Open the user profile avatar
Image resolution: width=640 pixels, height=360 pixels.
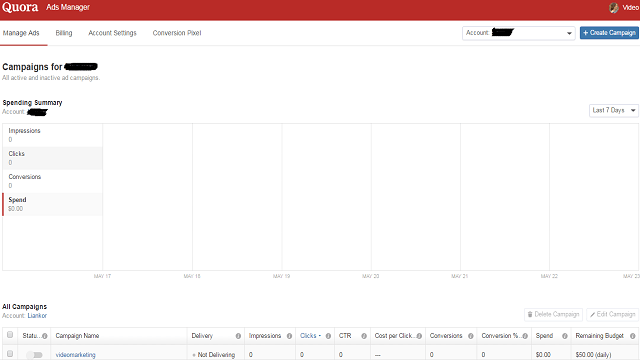tap(613, 8)
